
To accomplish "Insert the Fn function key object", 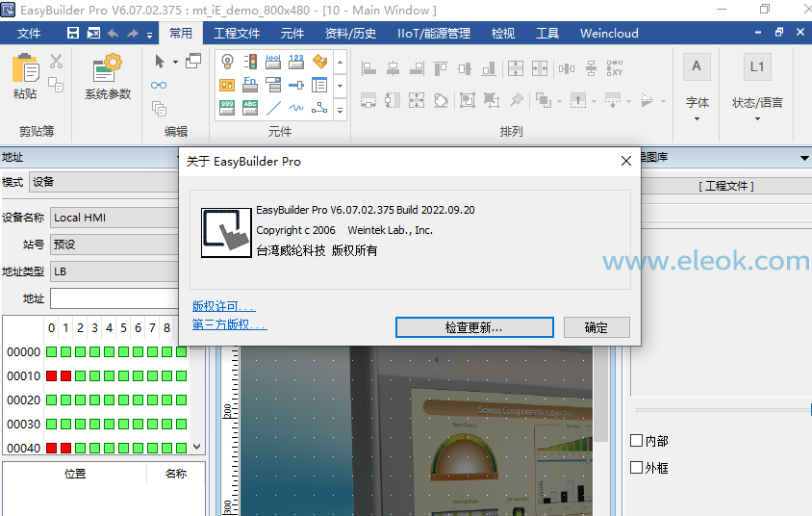I will coord(250,85).
